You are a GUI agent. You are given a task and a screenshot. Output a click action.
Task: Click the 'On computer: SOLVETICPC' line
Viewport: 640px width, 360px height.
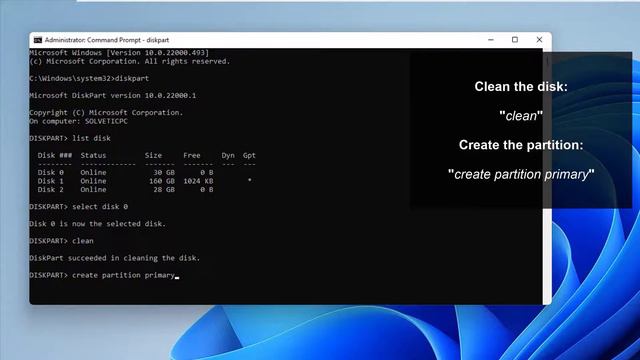[x=78, y=121]
